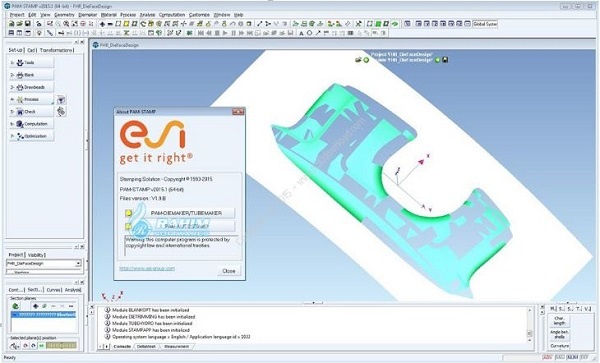Click the hand icon beside Check
Screen dimensions: 600x363
[x=61, y=111]
